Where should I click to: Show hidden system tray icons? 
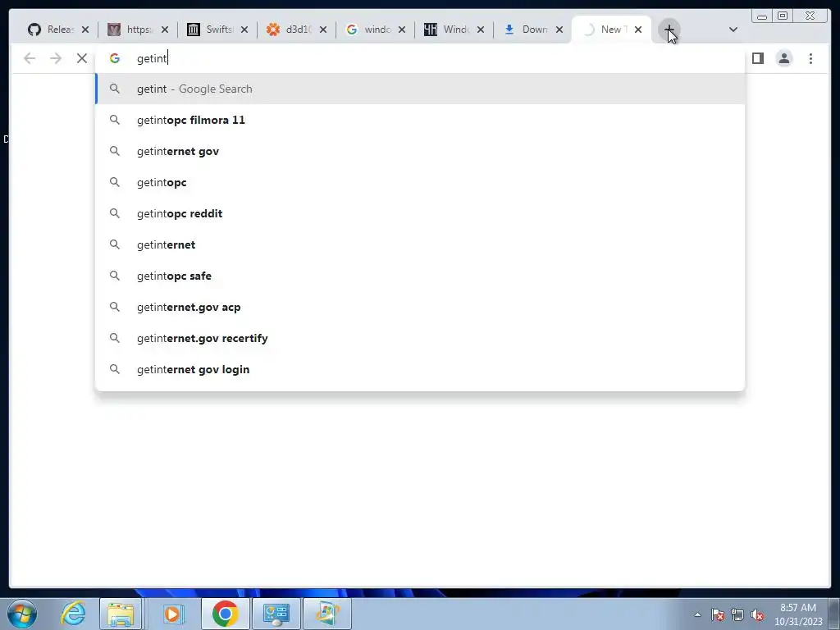click(x=697, y=614)
